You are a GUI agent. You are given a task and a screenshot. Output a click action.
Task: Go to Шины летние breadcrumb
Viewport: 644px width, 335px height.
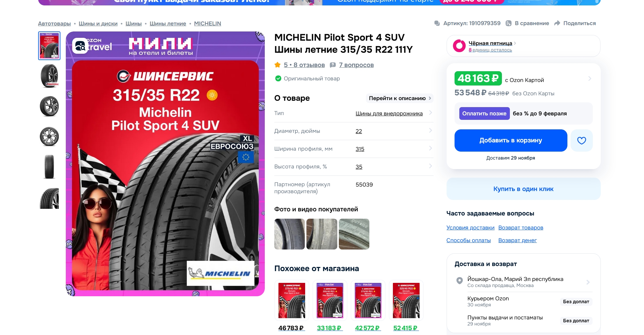[x=168, y=24]
